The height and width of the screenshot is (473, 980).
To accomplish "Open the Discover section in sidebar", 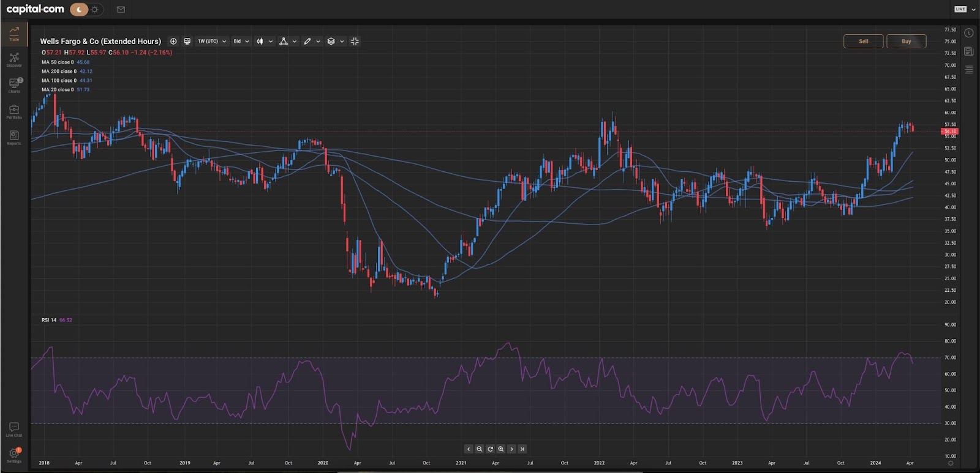I will pyautogui.click(x=14, y=59).
